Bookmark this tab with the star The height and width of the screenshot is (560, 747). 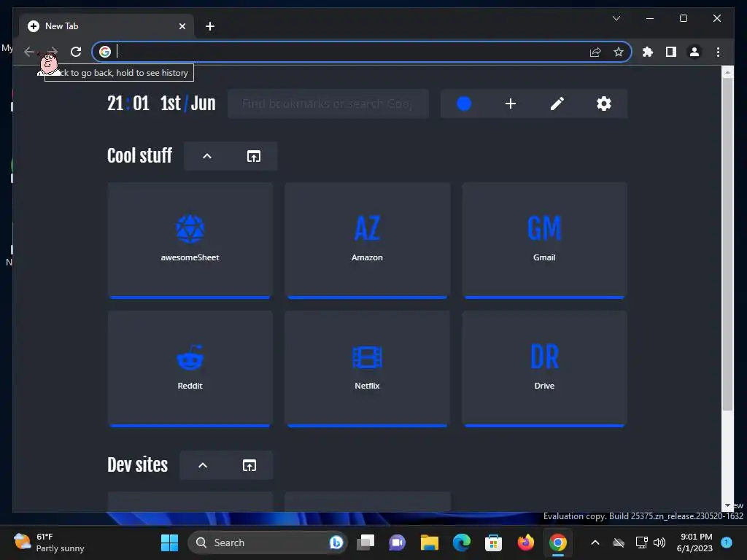(619, 52)
